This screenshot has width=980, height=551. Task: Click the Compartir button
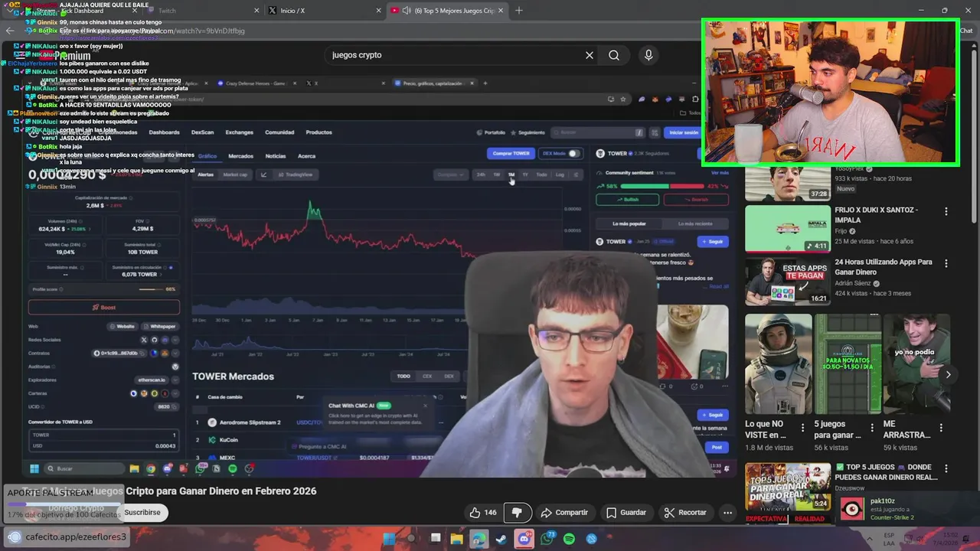[x=564, y=513]
